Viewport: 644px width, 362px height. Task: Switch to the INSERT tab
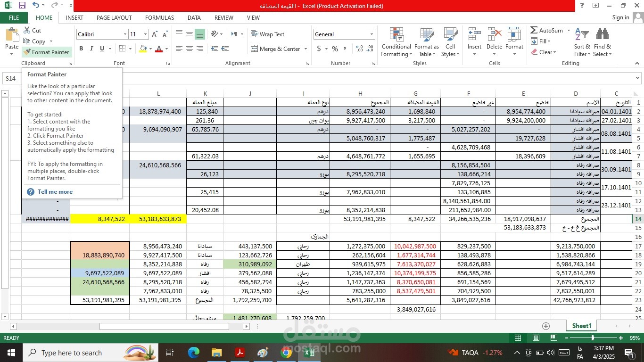point(74,18)
